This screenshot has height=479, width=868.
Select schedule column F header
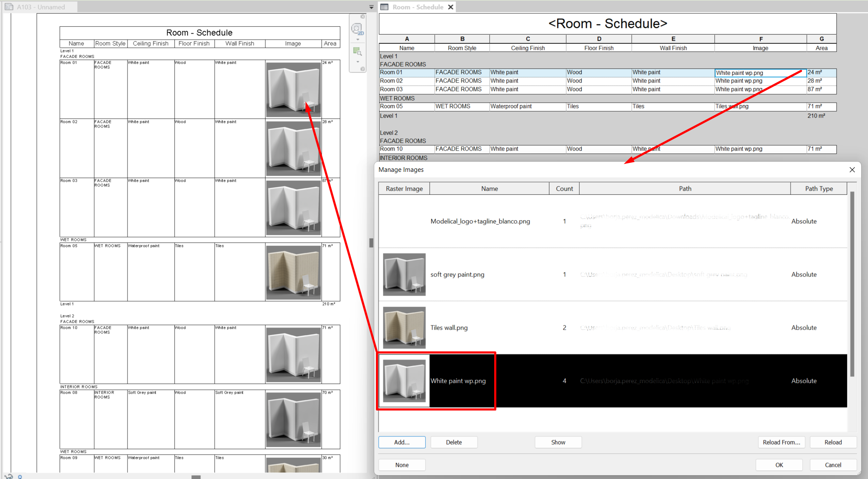[761, 39]
